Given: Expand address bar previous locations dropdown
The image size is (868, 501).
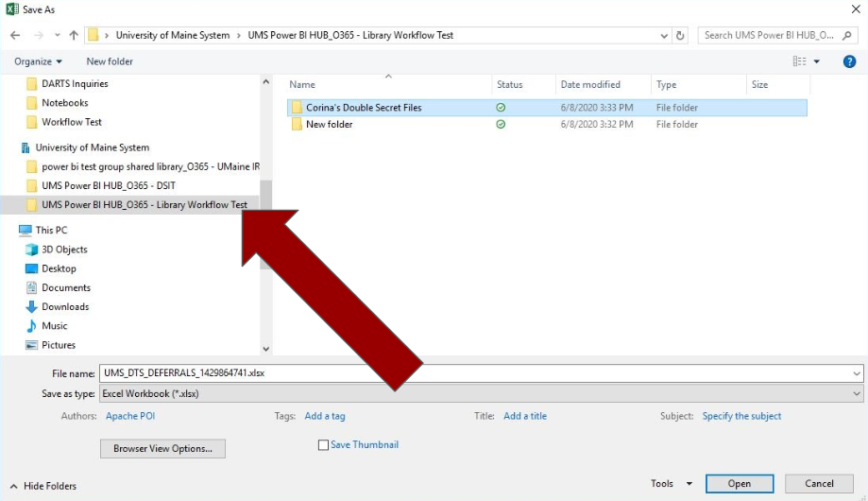Looking at the screenshot, I should coord(664,36).
